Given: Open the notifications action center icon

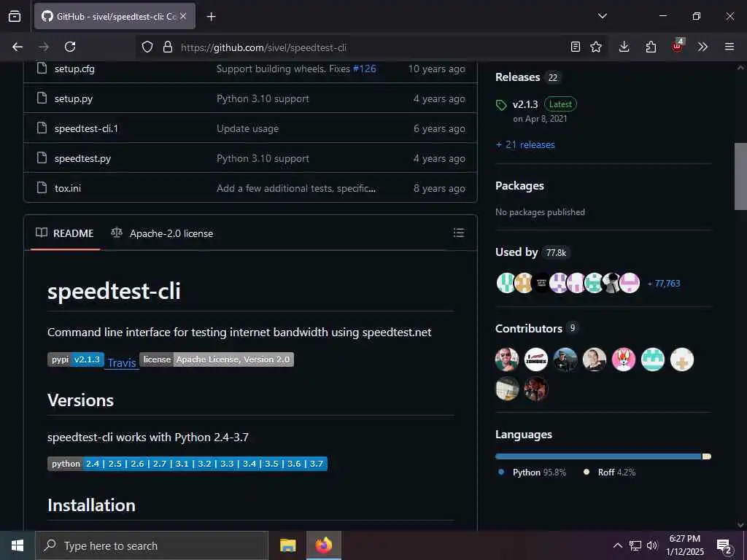Looking at the screenshot, I should click(724, 546).
